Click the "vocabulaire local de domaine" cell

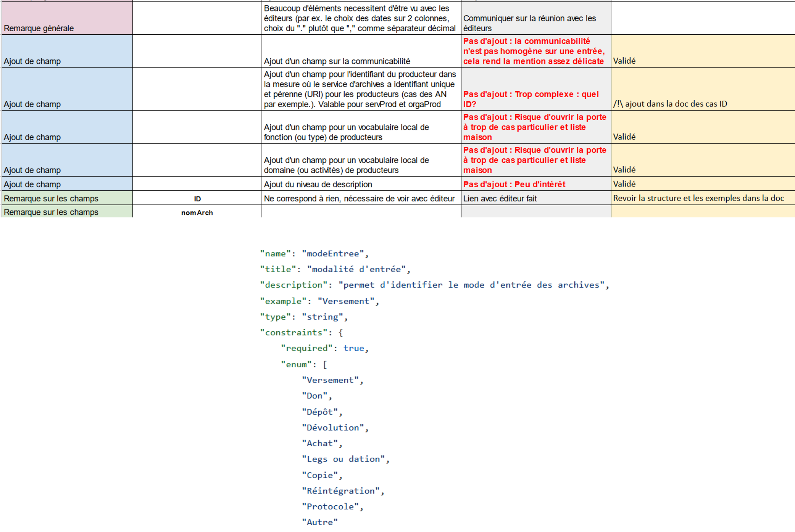tap(361, 160)
